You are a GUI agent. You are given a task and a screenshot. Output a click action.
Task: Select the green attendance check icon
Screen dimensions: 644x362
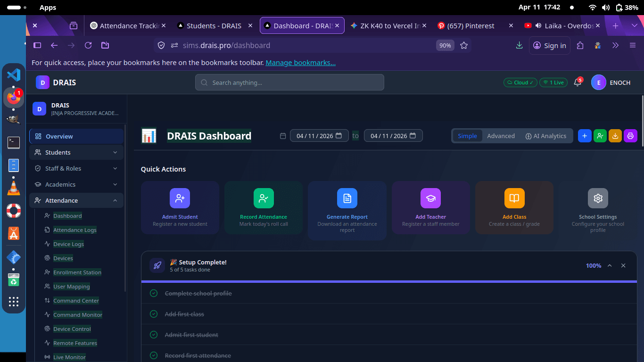(x=600, y=136)
